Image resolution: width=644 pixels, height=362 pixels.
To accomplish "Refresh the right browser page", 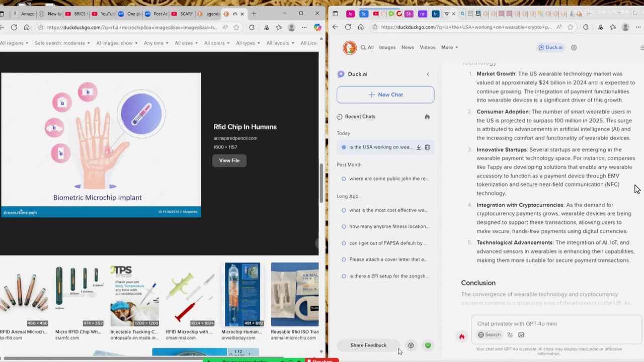I will [348, 27].
